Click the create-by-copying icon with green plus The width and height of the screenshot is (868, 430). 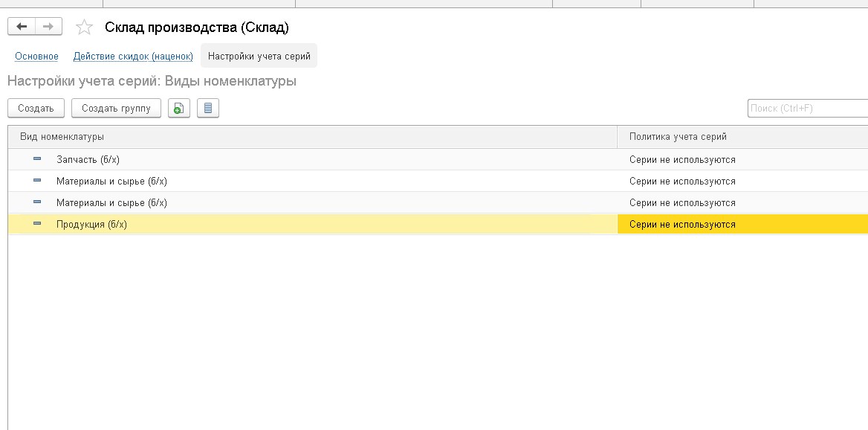(179, 108)
